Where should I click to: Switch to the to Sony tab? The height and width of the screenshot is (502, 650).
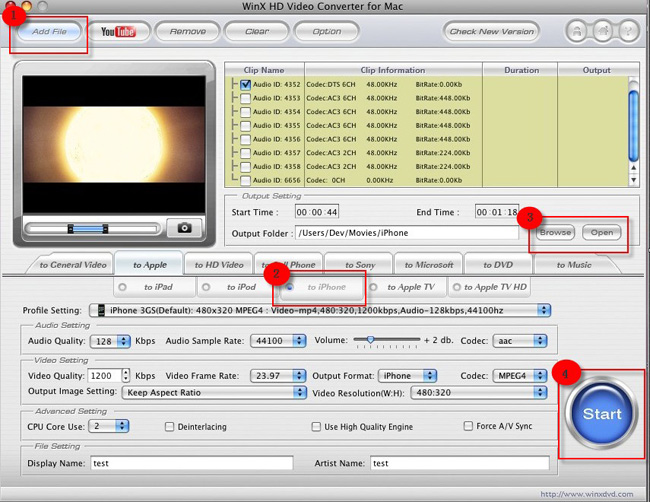360,264
